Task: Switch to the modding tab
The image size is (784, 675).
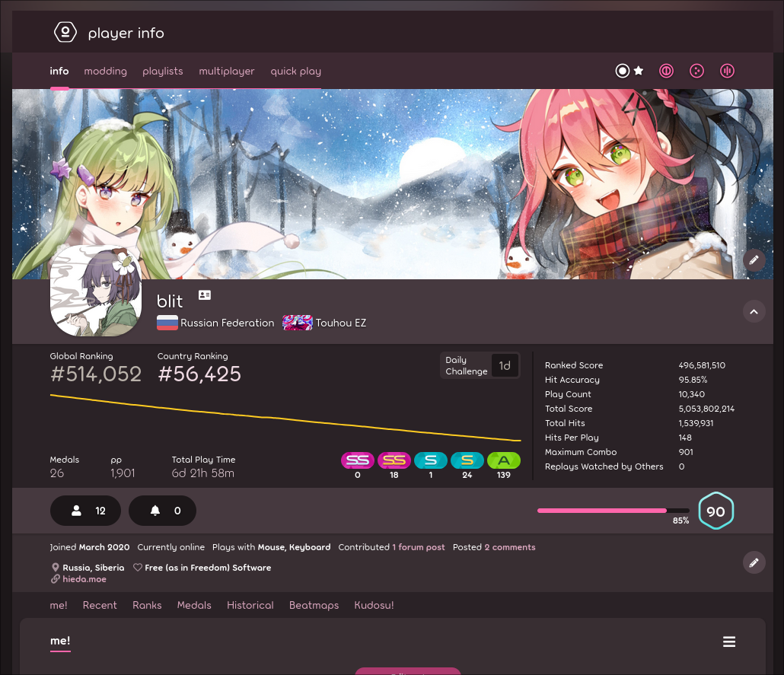Action: click(x=105, y=72)
